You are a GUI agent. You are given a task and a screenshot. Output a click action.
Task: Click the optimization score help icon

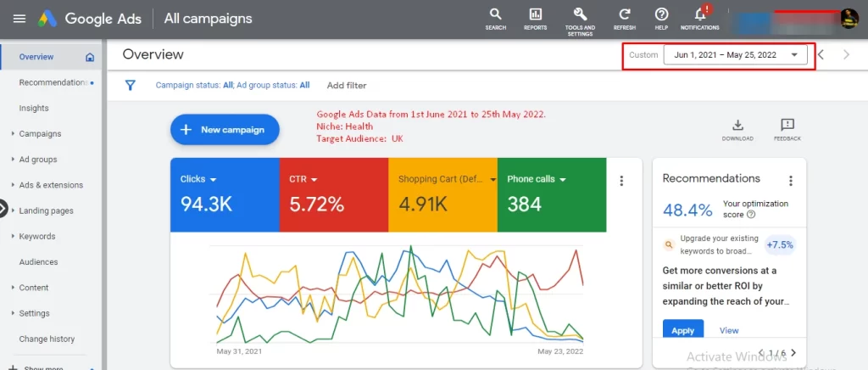[751, 215]
